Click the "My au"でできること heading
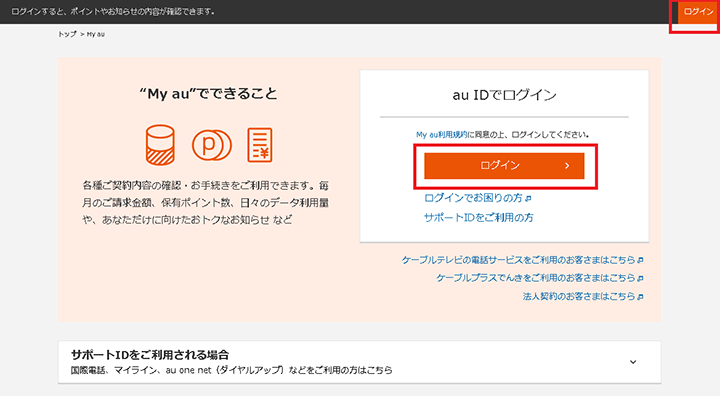This screenshot has width=720, height=396. coord(208,94)
